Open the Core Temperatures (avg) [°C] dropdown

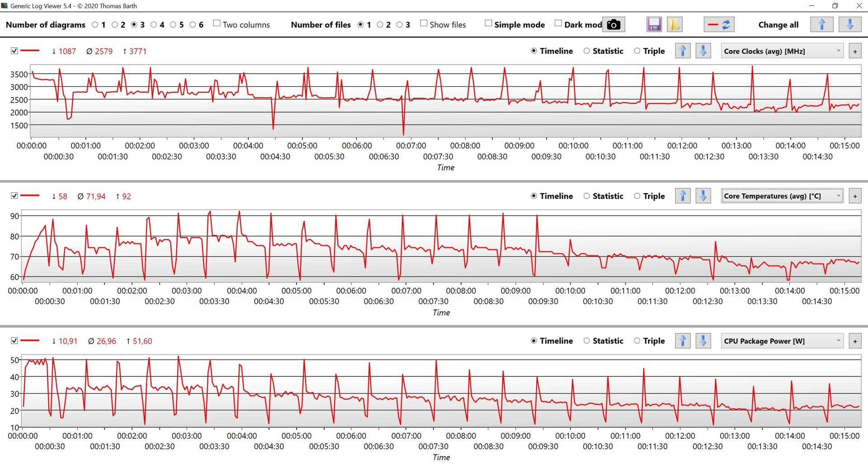coord(782,196)
